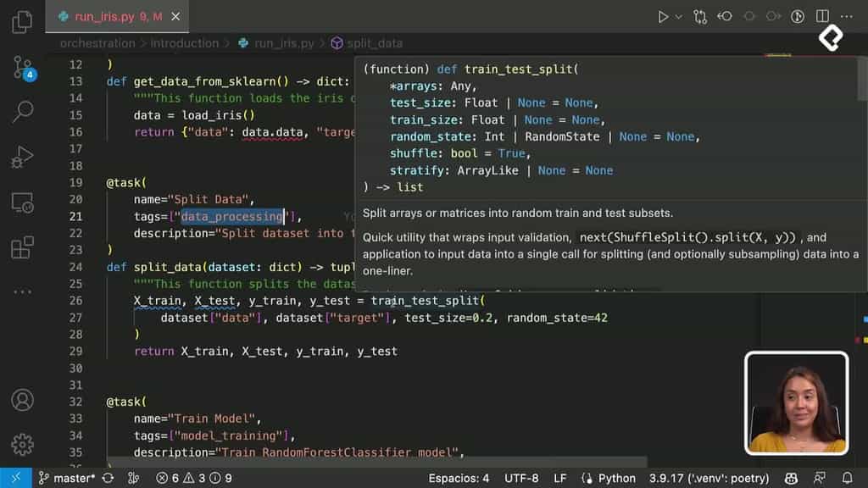Change encoding by clicking UTF-8
The height and width of the screenshot is (488, 868).
click(x=520, y=478)
